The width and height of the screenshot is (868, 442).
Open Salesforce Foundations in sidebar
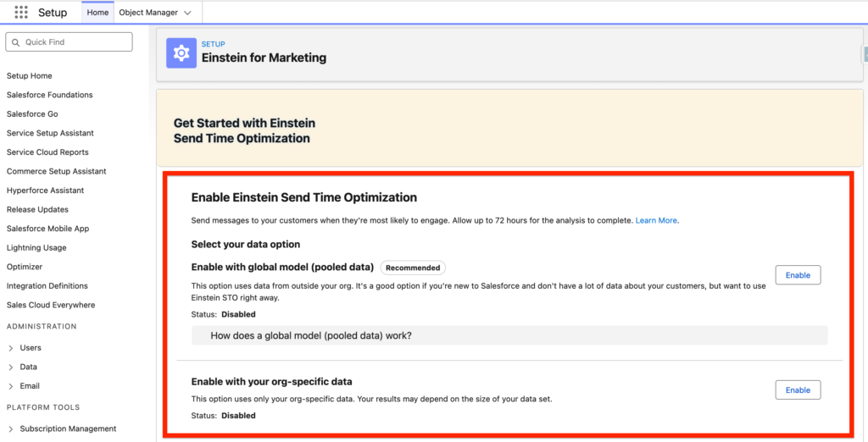click(50, 95)
